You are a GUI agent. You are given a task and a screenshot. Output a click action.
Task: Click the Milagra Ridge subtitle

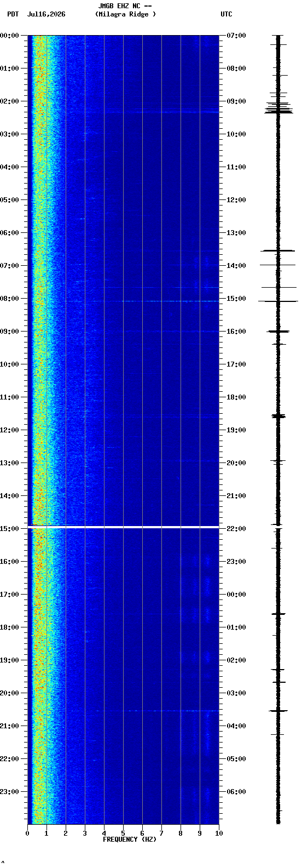pos(125,14)
